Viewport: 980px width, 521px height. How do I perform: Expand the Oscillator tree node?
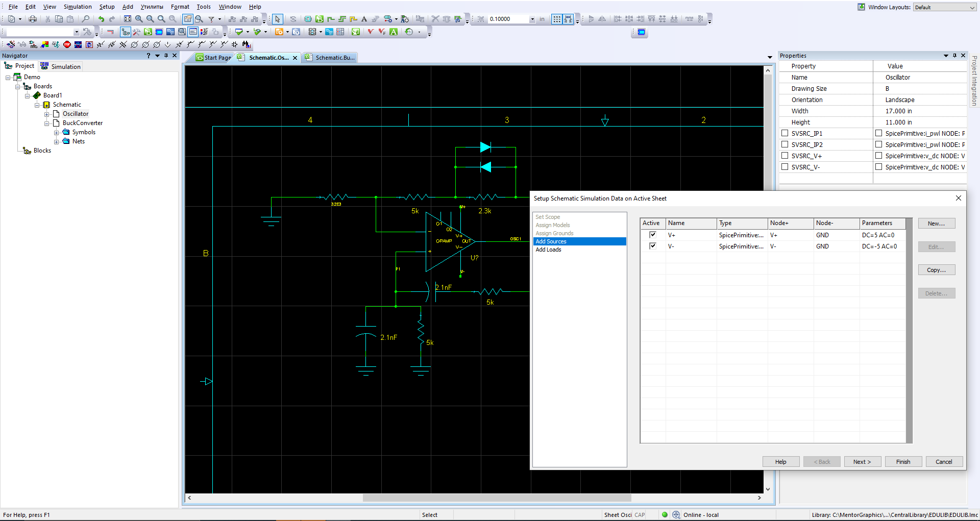(47, 114)
